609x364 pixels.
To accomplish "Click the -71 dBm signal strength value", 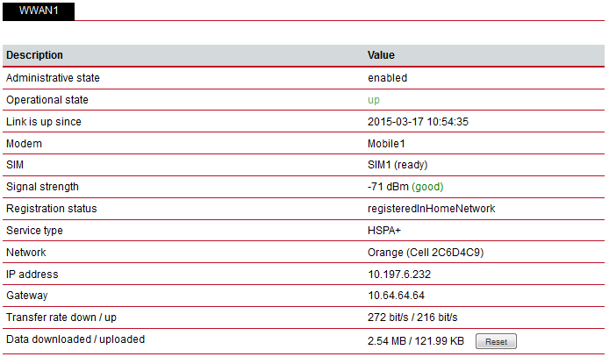I will click(x=388, y=187).
